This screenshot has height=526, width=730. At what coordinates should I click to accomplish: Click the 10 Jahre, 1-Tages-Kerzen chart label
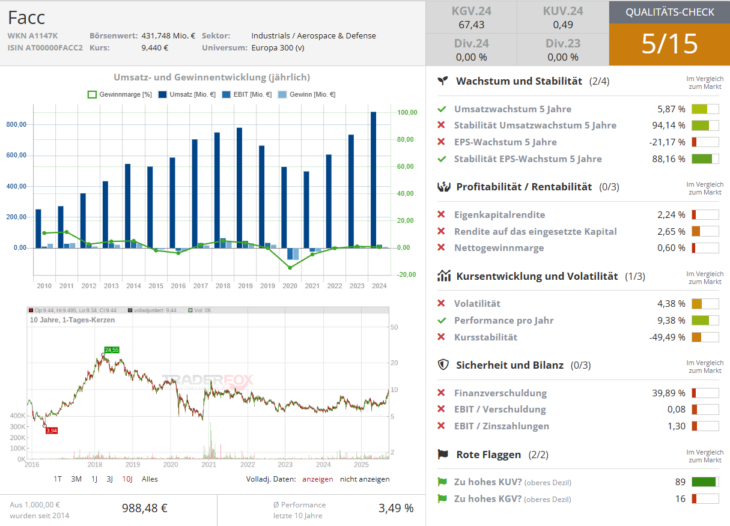pos(72,320)
